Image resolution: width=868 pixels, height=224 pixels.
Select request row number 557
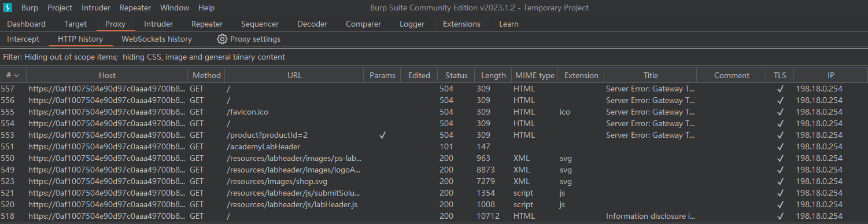pyautogui.click(x=434, y=89)
